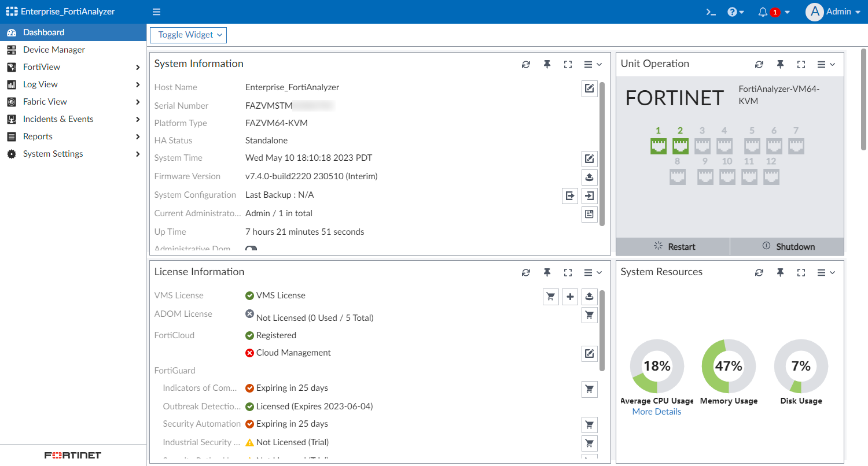The width and height of the screenshot is (868, 466).
Task: Pin the System Information widget
Action: (547, 64)
